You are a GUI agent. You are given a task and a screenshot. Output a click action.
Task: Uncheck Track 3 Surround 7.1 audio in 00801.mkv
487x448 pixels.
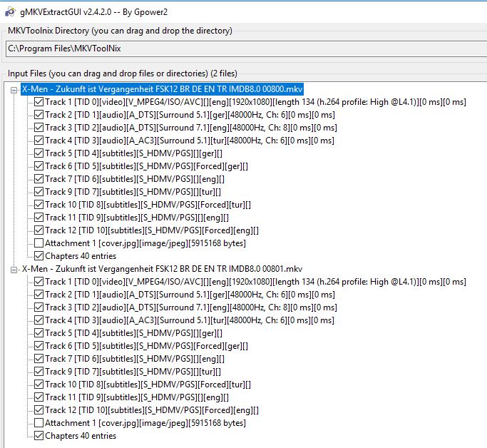39,307
